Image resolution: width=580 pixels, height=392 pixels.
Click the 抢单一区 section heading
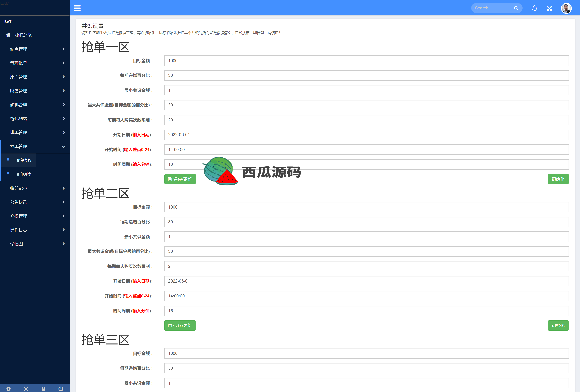(x=105, y=47)
